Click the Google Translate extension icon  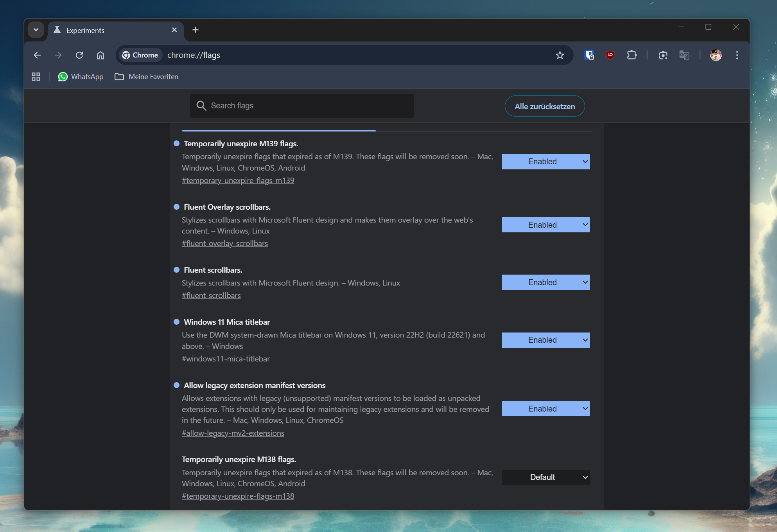[x=684, y=55]
